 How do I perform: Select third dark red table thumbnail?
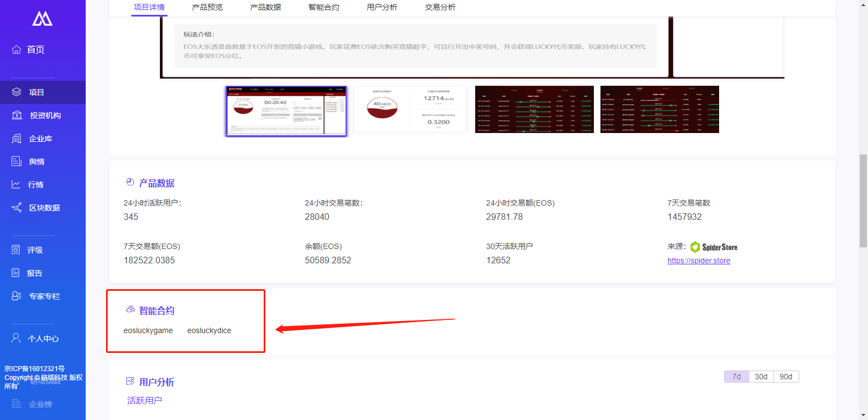(535, 109)
